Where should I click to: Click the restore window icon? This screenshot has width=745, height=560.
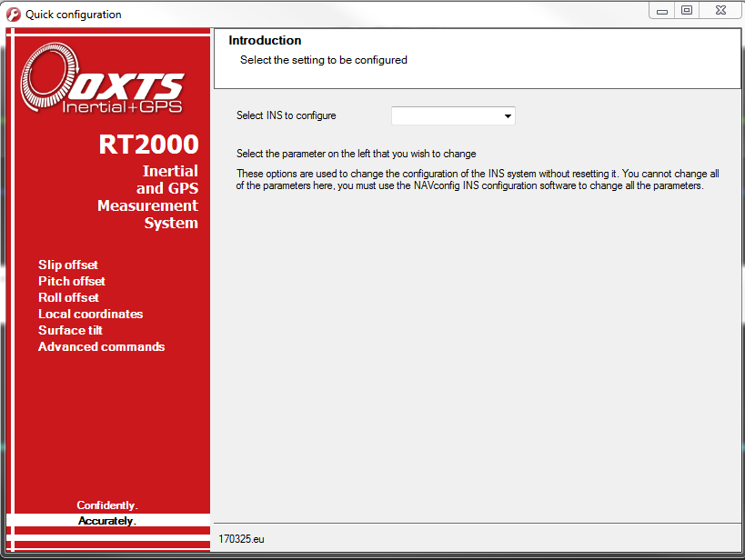(x=687, y=10)
